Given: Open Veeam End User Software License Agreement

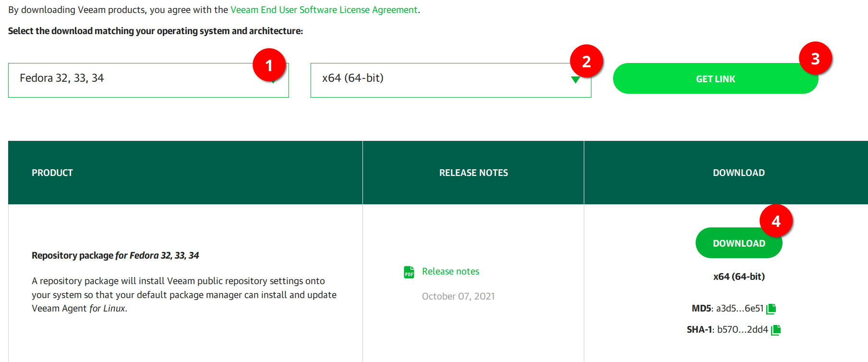Looking at the screenshot, I should click(x=324, y=10).
